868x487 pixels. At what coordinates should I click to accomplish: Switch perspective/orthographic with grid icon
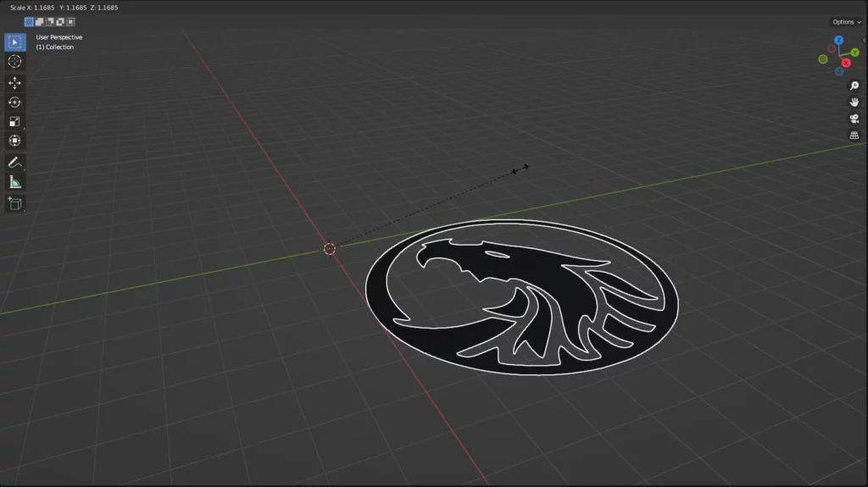coord(854,136)
